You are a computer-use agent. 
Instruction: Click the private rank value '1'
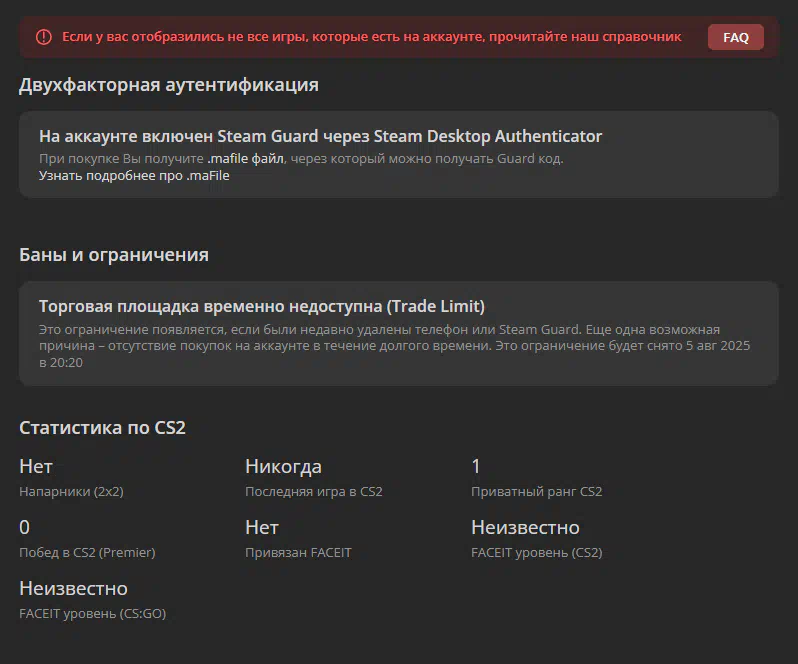coord(476,467)
